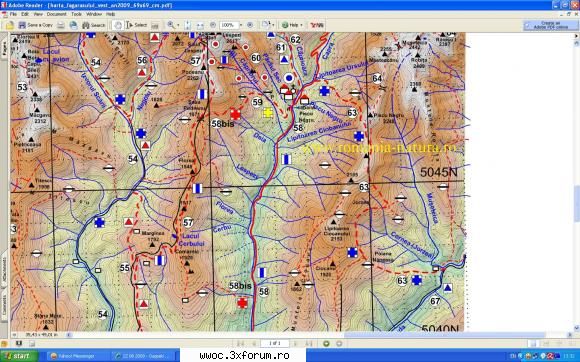Click the Windows start button
The width and height of the screenshot is (580, 362).
19,356
